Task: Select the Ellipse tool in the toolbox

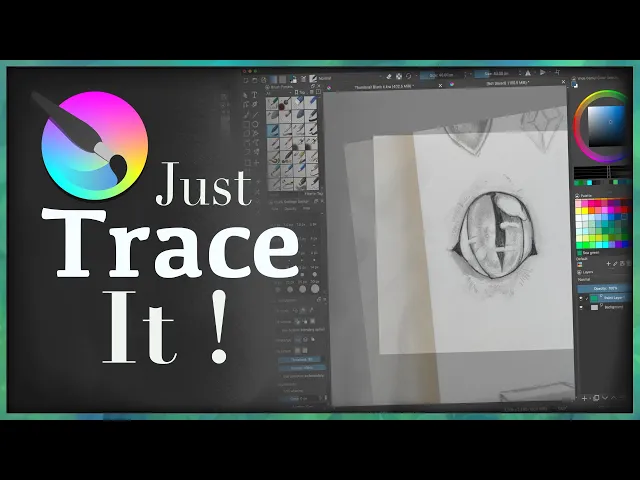Action: click(255, 124)
